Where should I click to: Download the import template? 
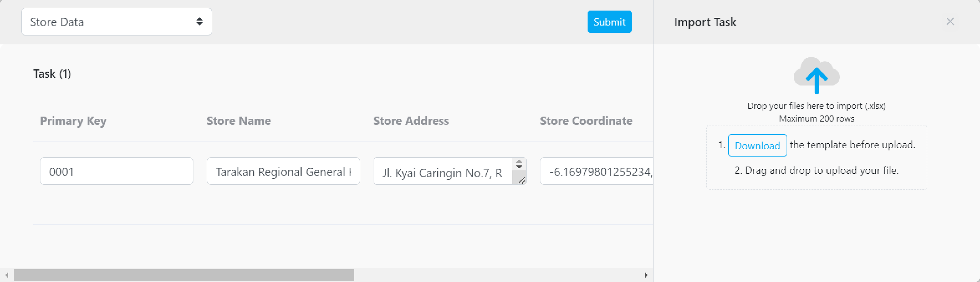coord(757,145)
